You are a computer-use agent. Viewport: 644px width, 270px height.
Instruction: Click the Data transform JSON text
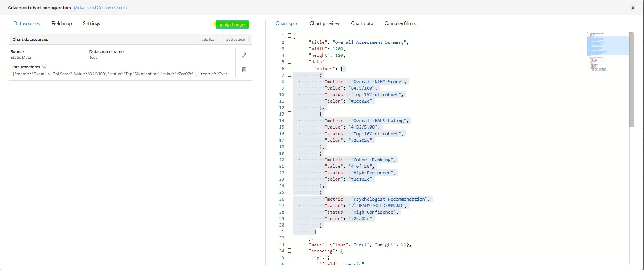tap(120, 74)
